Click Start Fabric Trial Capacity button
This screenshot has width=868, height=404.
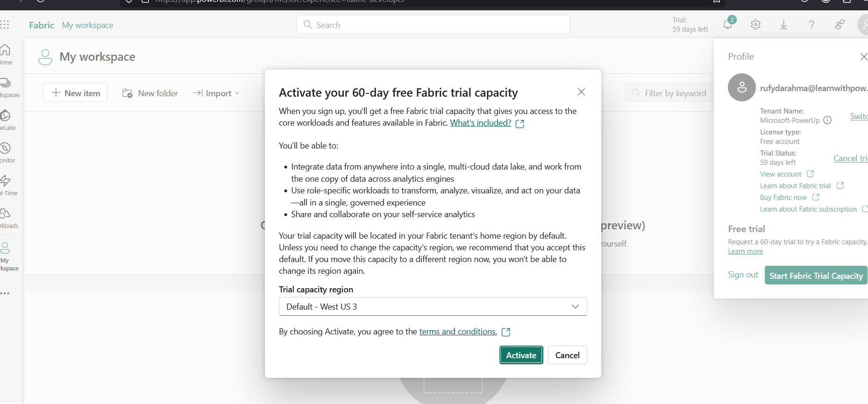pos(816,276)
